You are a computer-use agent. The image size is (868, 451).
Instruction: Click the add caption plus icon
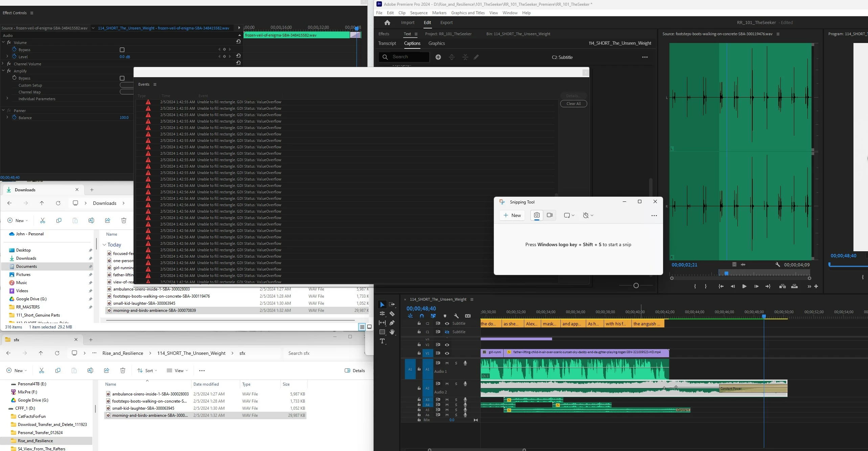point(438,57)
